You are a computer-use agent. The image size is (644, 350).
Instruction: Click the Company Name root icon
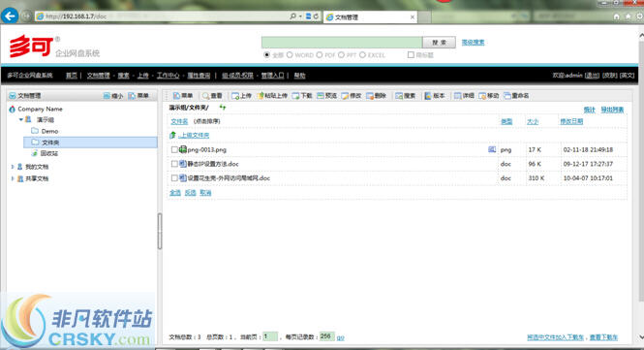pos(12,109)
